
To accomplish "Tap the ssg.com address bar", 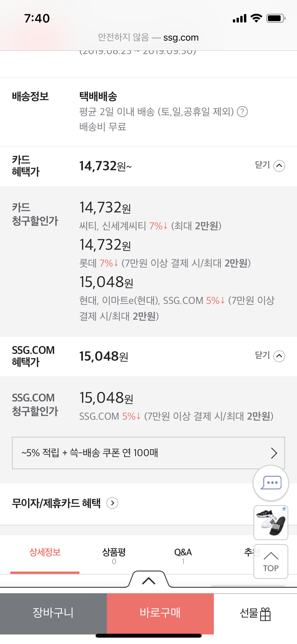I will tap(148, 38).
